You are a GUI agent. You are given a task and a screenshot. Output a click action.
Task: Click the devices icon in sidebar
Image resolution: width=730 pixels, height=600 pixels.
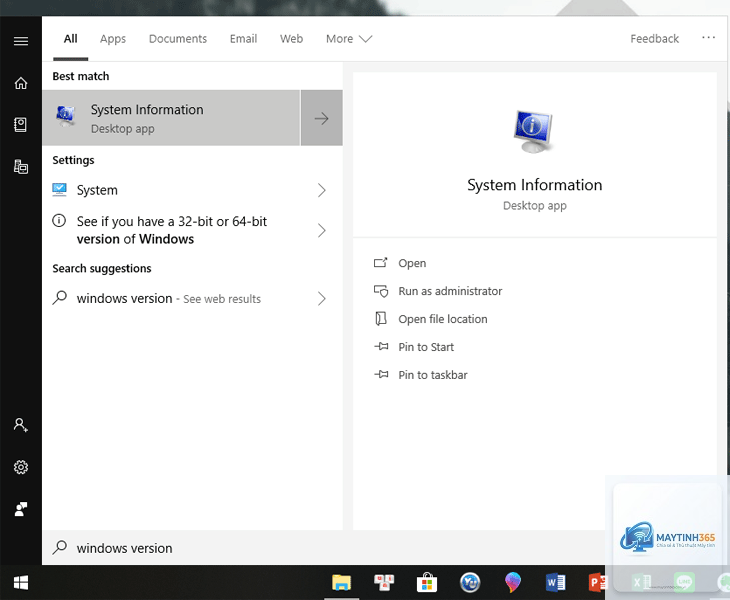pos(20,166)
